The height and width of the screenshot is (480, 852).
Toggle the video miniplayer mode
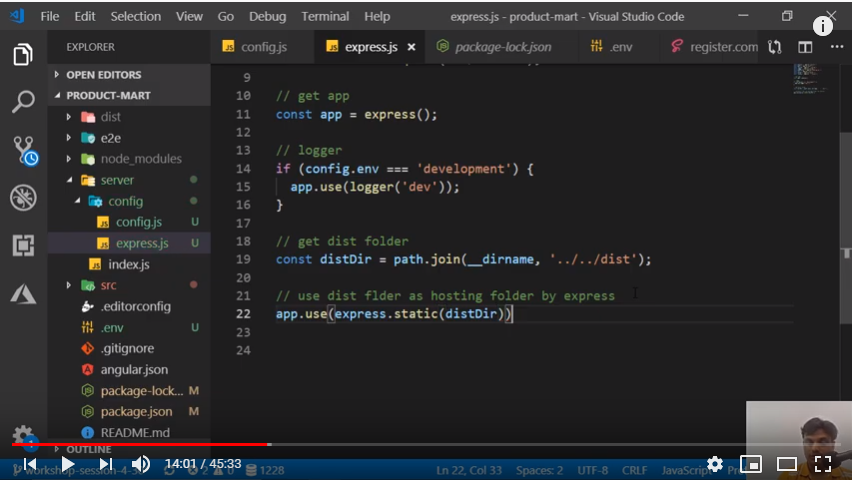(x=751, y=464)
